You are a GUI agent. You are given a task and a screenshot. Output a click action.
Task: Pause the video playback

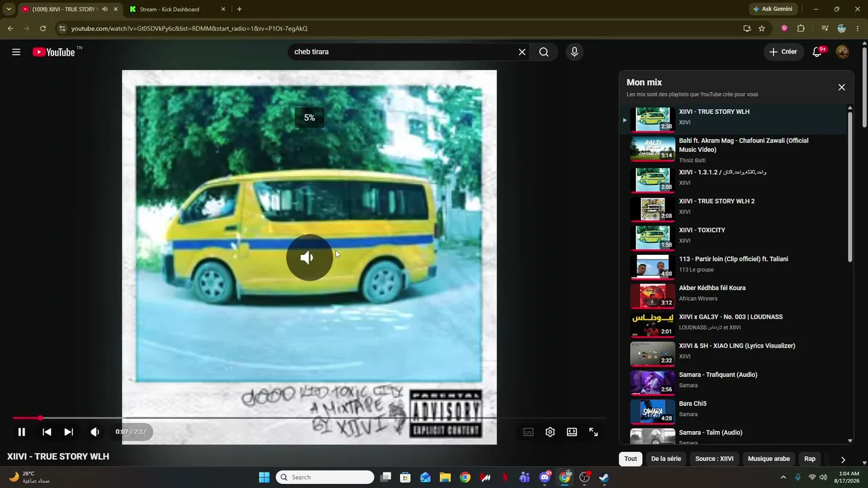[x=22, y=432]
